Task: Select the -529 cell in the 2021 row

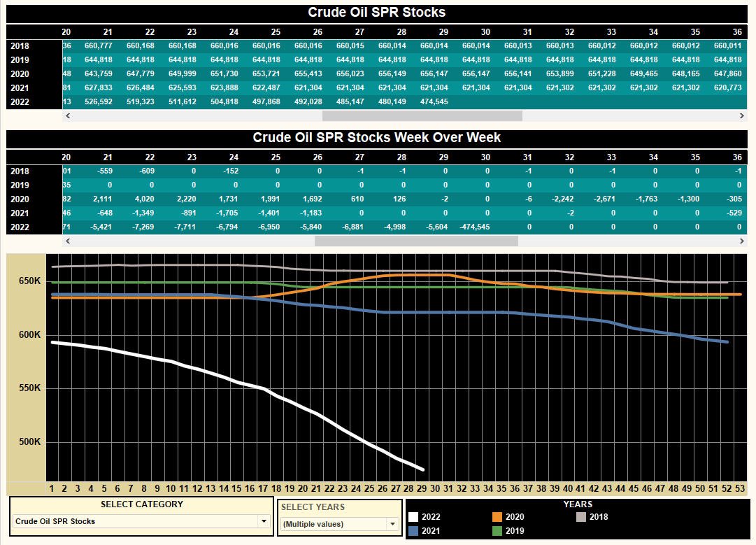Action: [x=735, y=213]
